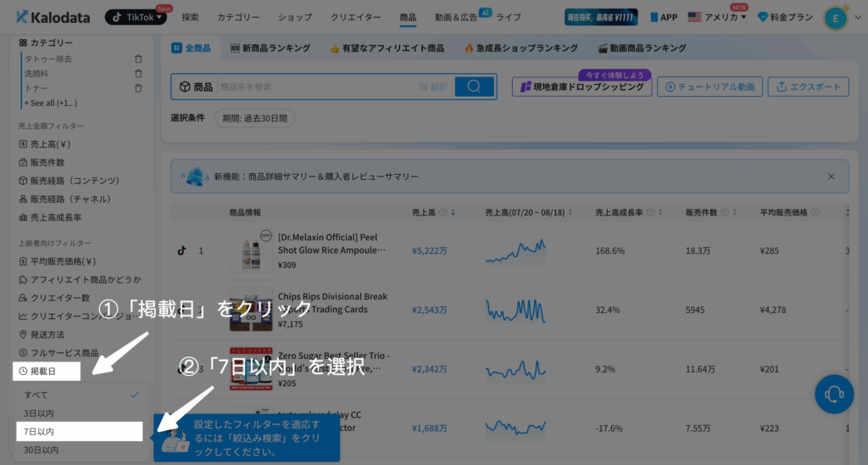Open the クリエイター数 filter
This screenshot has width=868, height=465.
(x=54, y=298)
